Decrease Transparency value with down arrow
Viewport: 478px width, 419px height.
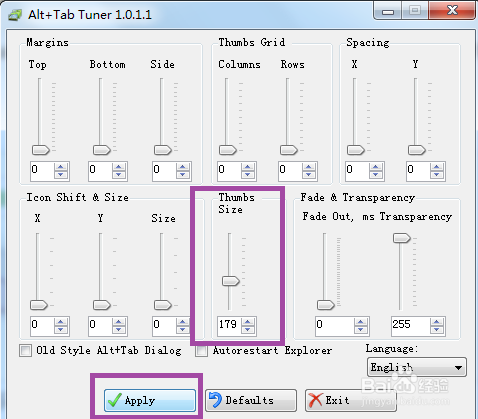[437, 329]
